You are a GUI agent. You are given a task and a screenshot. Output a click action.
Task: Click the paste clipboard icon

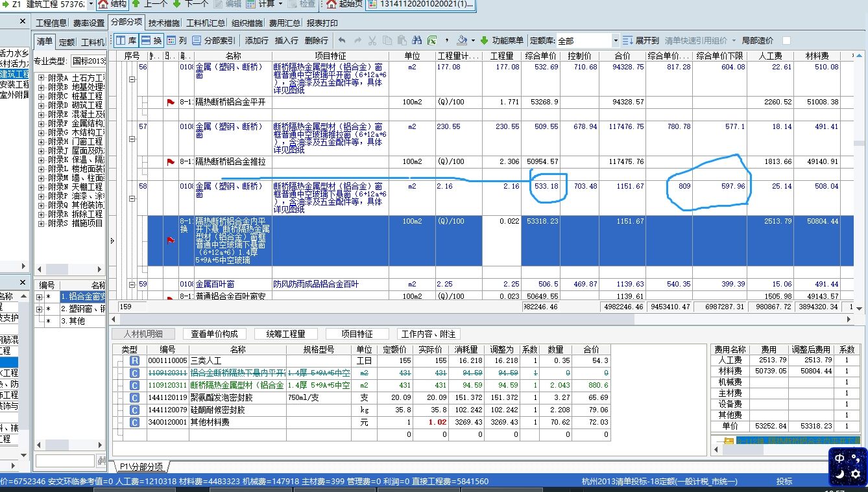click(402, 40)
